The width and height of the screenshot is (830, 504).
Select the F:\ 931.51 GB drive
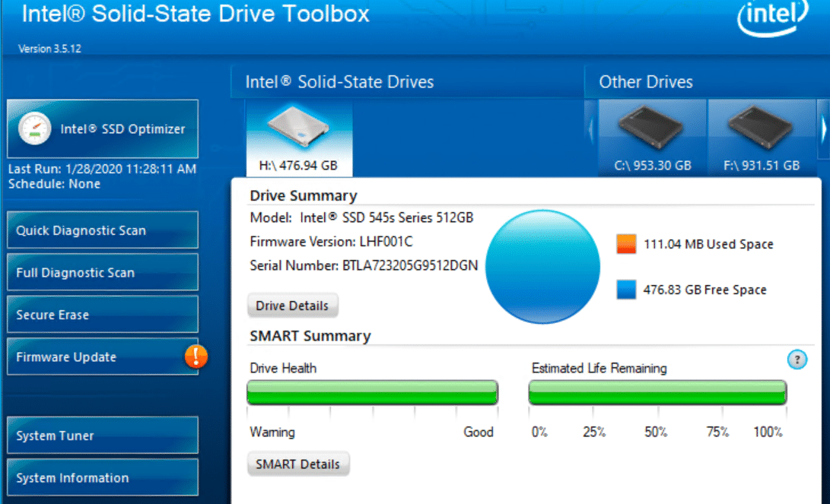tap(762, 138)
